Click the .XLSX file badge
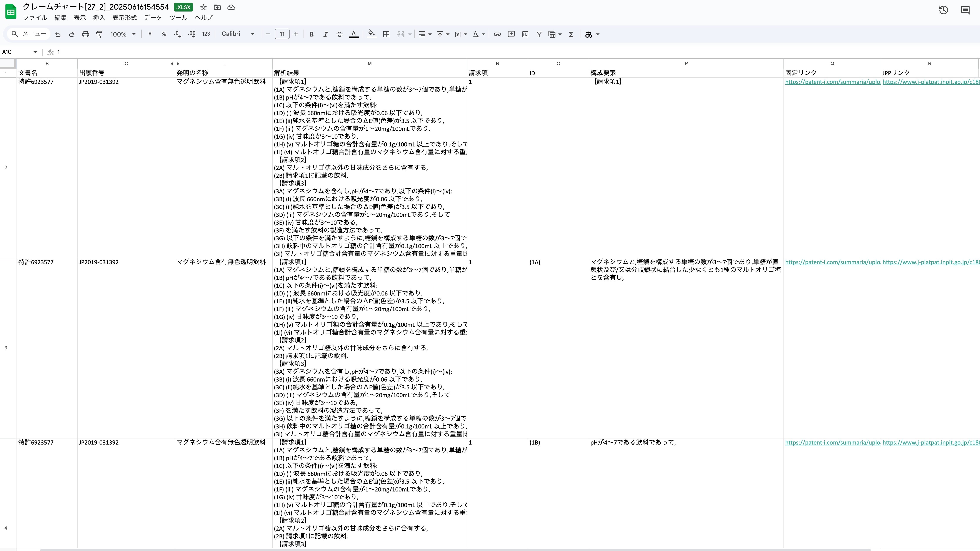The width and height of the screenshot is (980, 551). coord(183,7)
